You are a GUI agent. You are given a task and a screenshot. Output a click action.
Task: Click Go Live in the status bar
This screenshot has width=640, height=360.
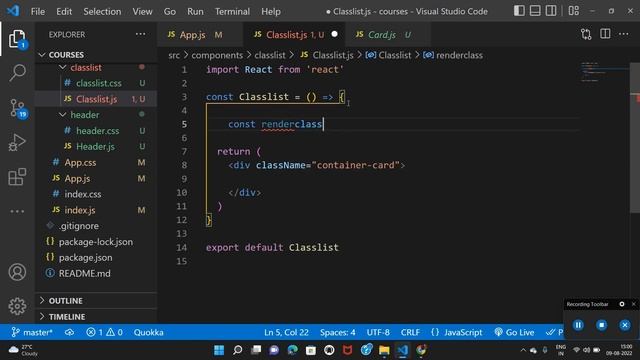(514, 332)
